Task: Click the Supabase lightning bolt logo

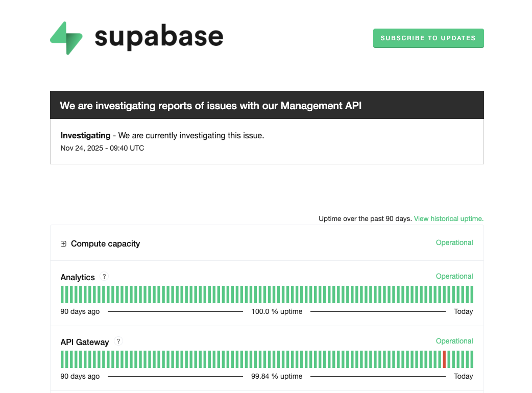Action: point(66,38)
